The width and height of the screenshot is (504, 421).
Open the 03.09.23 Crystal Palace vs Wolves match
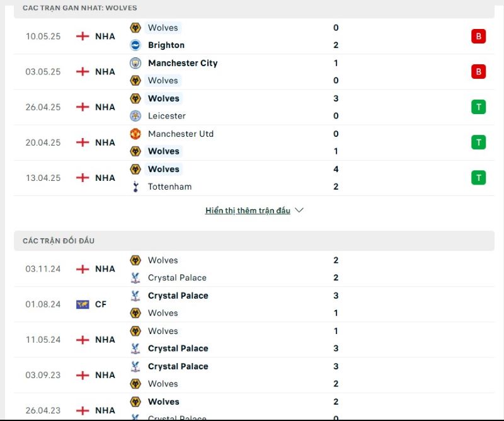tap(254, 375)
